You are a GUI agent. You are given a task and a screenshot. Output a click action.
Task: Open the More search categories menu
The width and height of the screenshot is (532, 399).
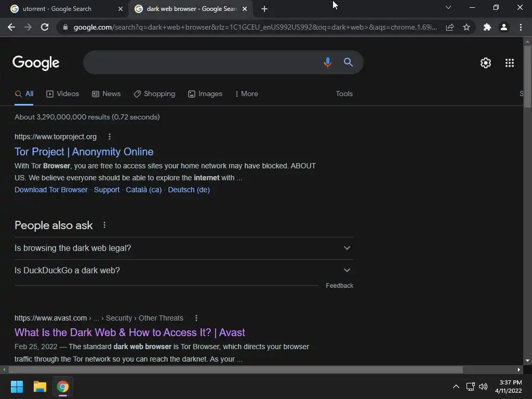[247, 94]
